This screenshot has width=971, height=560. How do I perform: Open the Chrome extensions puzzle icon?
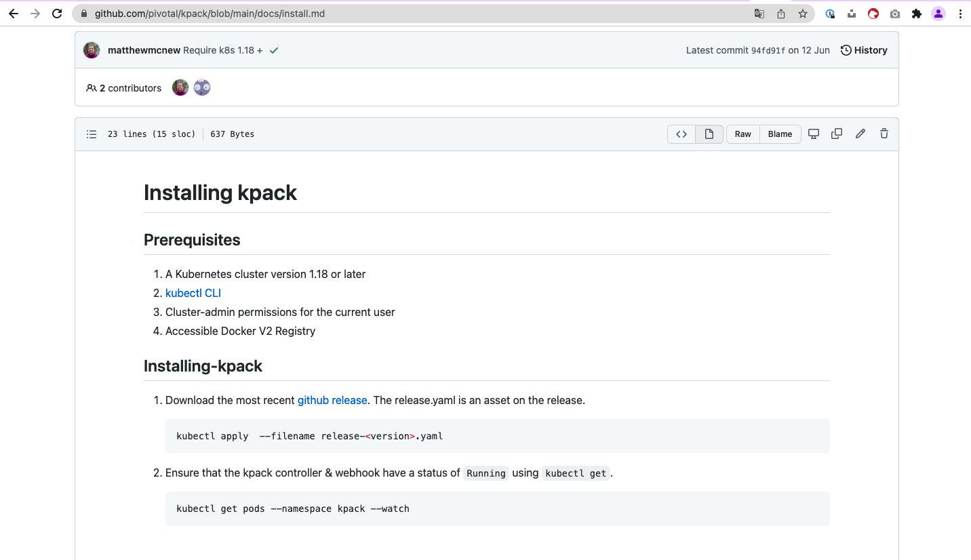tap(917, 14)
